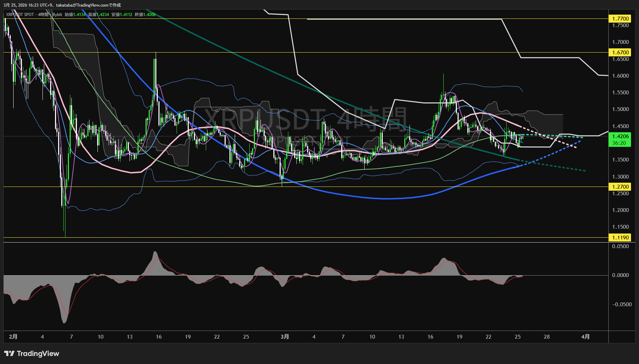This screenshot has width=639, height=364.
Task: Click the 終値 1.4206 close value
Action: tap(150, 15)
